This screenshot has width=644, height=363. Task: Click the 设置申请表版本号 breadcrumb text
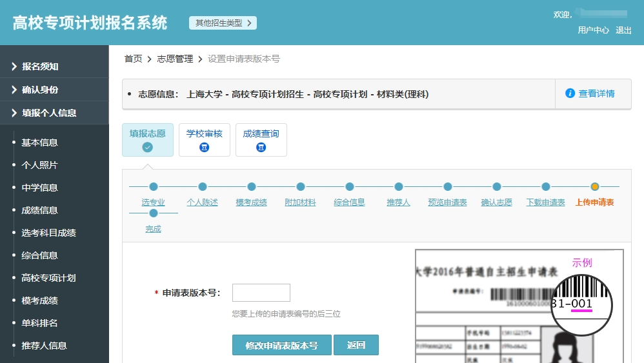(243, 59)
